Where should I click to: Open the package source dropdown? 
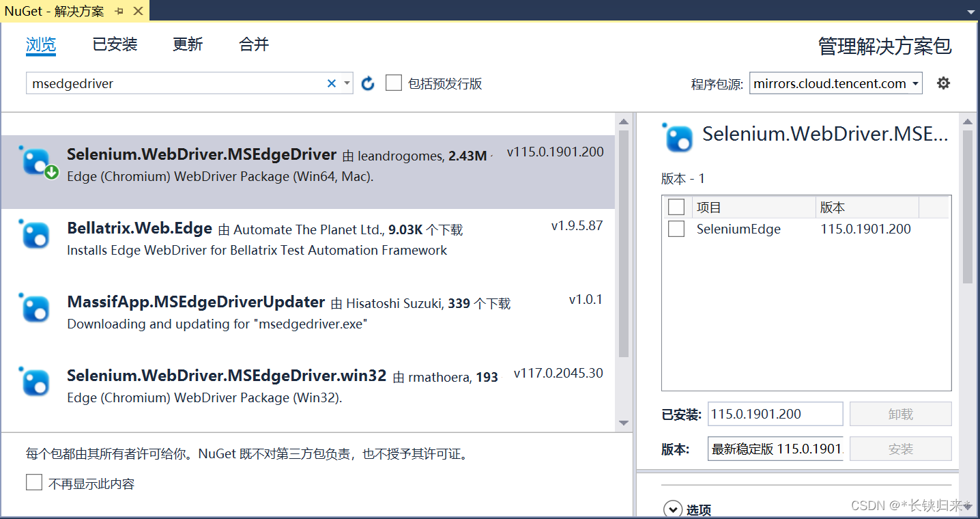pyautogui.click(x=836, y=83)
